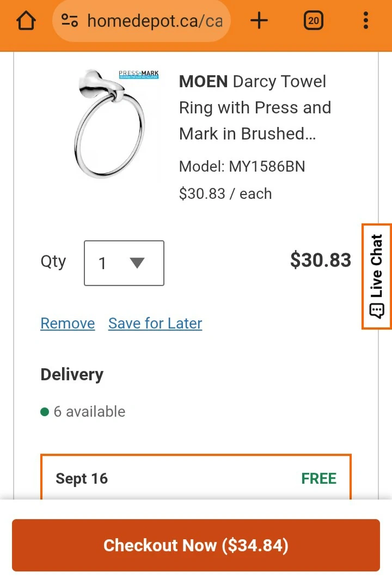The width and height of the screenshot is (392, 579).
Task: Open a new tab with plus icon
Action: click(259, 21)
